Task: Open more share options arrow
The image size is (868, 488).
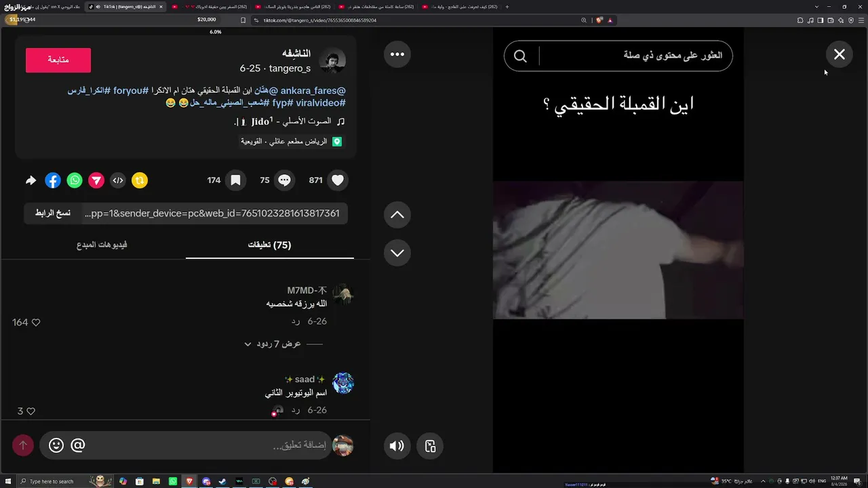Action: click(x=31, y=180)
